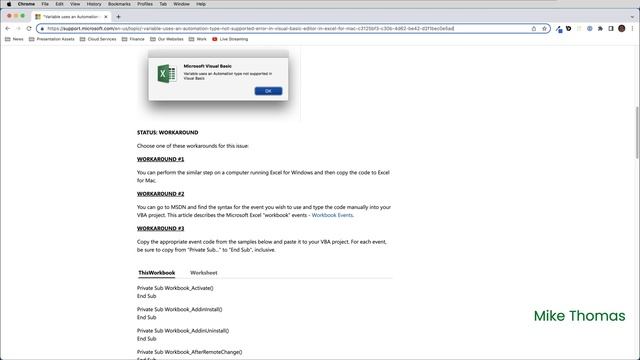The height and width of the screenshot is (360, 640).
Task: Open a new tab with the plus button
Action: (x=118, y=17)
